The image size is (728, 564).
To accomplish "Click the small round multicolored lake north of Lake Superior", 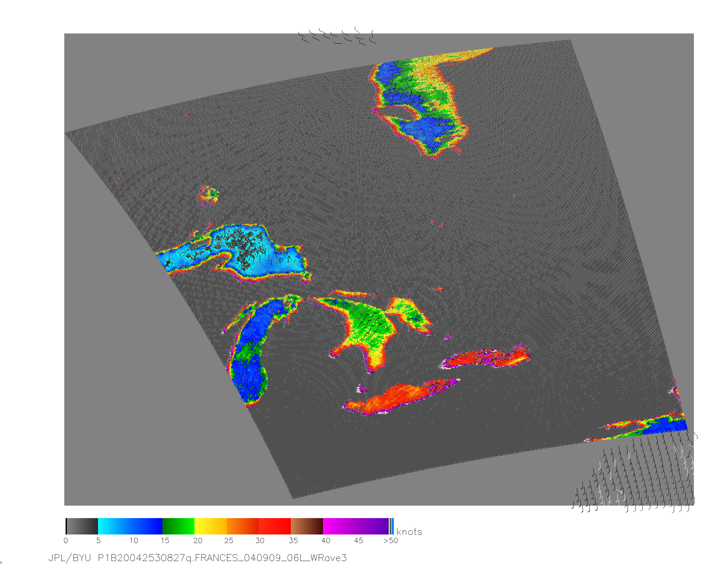I will point(209,195).
